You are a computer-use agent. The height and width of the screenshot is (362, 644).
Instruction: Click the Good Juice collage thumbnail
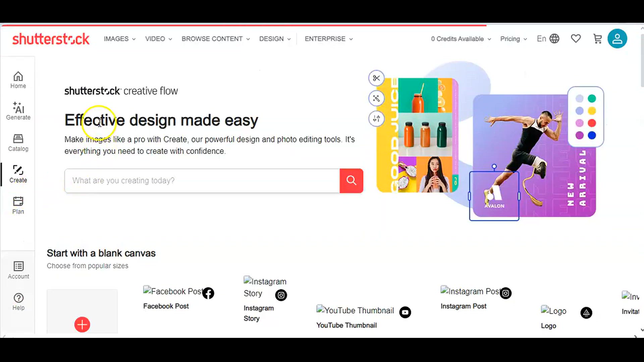click(x=418, y=135)
